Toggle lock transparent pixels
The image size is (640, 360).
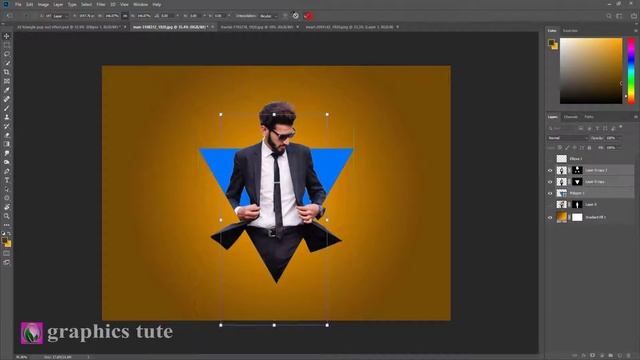coord(560,148)
